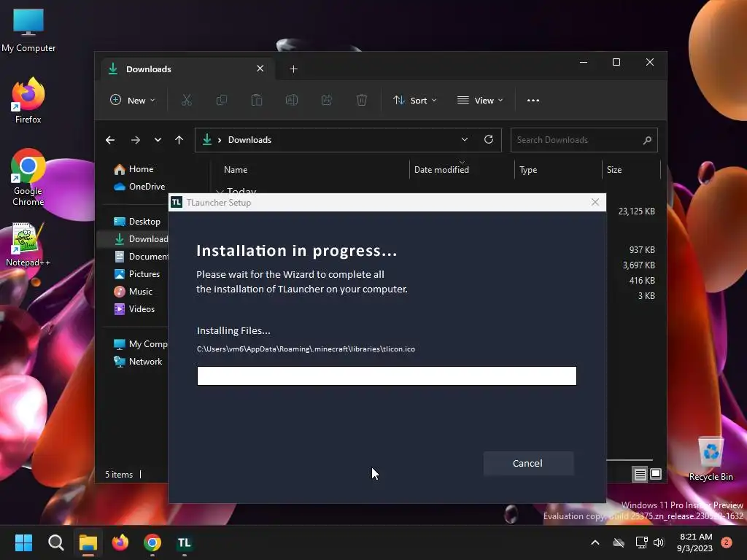The width and height of the screenshot is (747, 560).
Task: Expand recent locations chevron
Action: coord(158,140)
